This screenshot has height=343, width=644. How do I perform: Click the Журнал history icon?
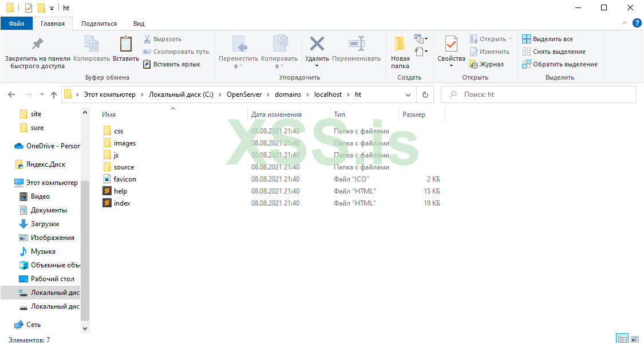pos(473,65)
